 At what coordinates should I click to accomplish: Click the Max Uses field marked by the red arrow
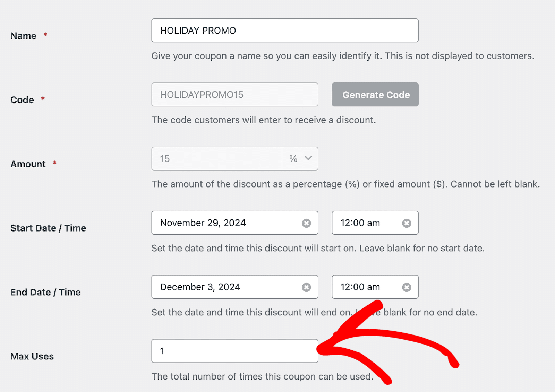pos(234,351)
